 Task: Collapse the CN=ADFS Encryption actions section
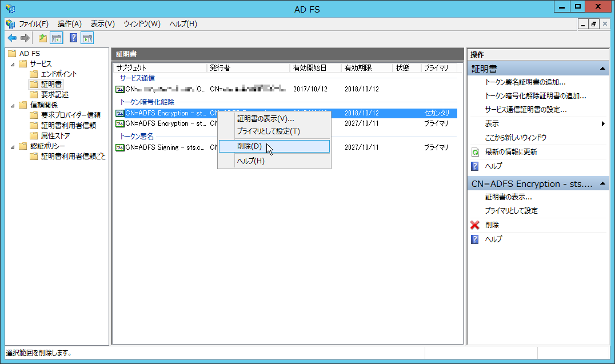(x=602, y=183)
